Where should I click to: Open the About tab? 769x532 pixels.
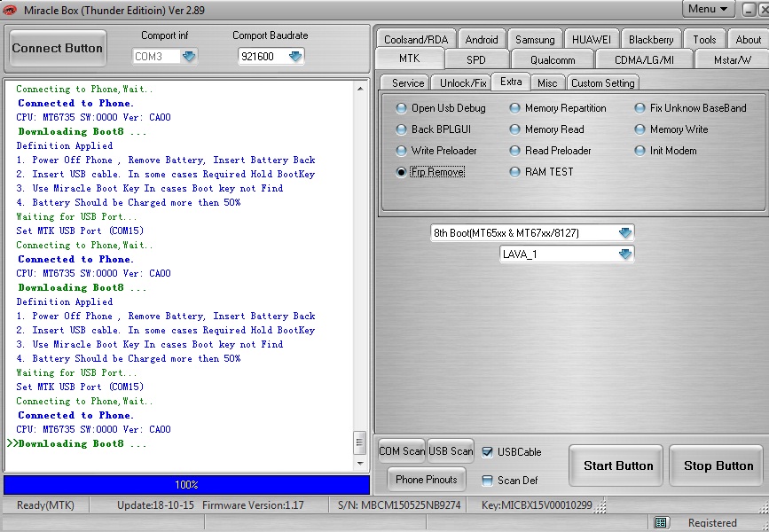click(x=748, y=40)
